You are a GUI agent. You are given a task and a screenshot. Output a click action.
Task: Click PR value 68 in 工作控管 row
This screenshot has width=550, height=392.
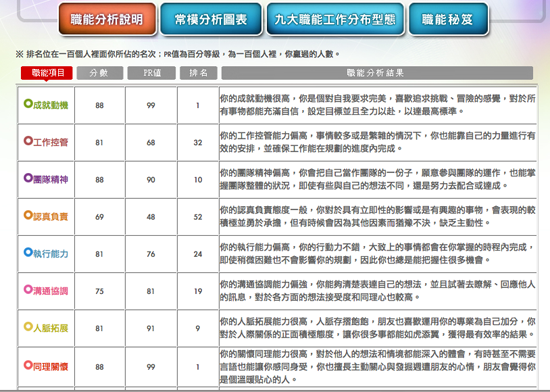click(151, 142)
